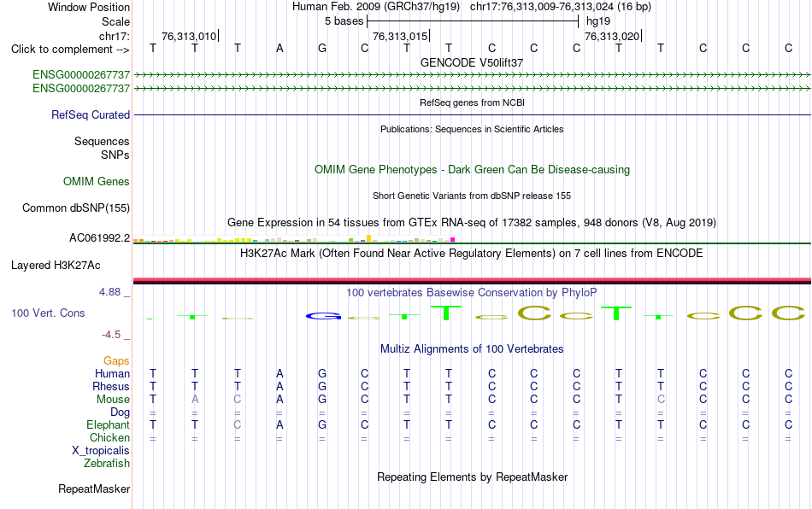Select the chr17: base position label

[x=114, y=36]
